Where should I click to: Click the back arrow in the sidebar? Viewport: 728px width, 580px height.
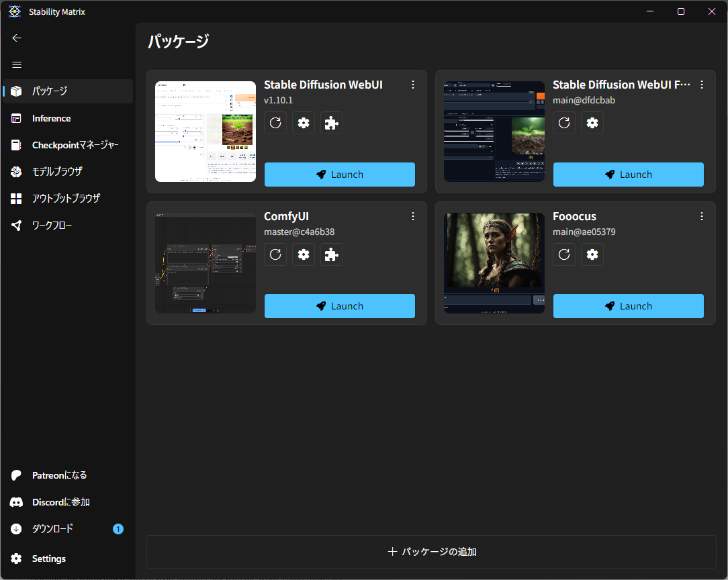[17, 38]
